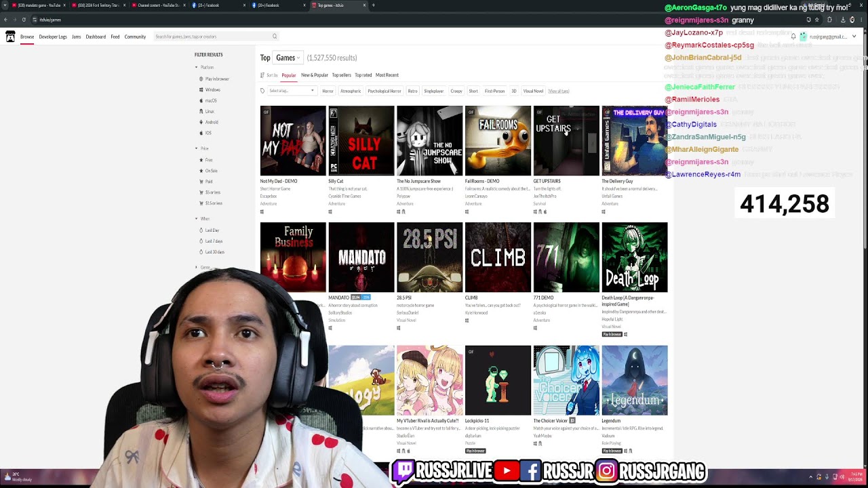Open the FailRooms - DEMO thumbnail
Viewport: 868px width, 488px height.
click(x=498, y=140)
